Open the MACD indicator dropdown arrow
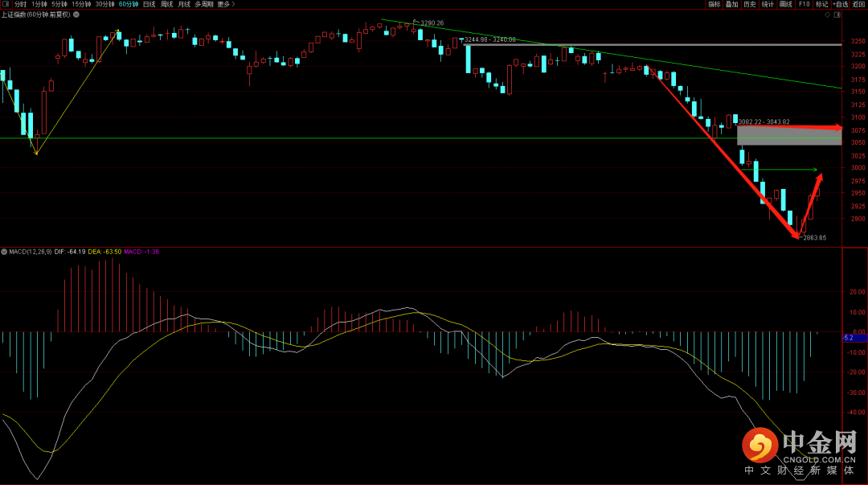868x485 pixels. pos(4,252)
